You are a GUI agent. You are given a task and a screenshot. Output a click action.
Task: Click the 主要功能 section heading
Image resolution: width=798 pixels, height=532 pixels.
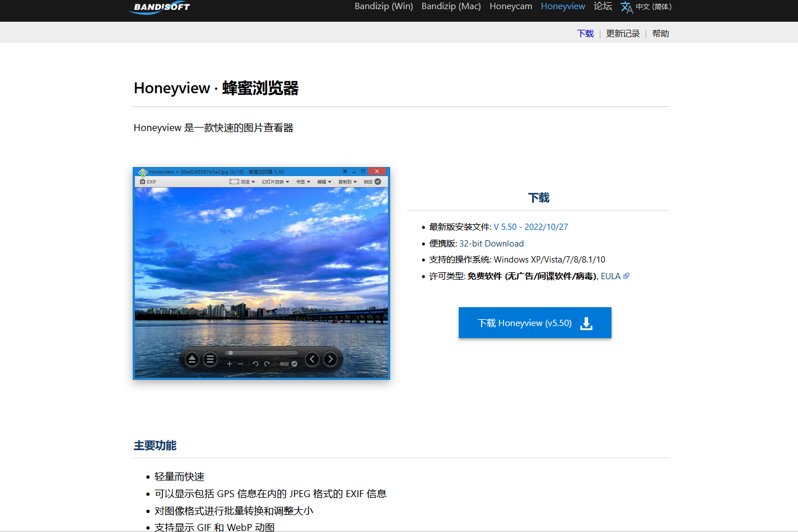[x=155, y=446]
